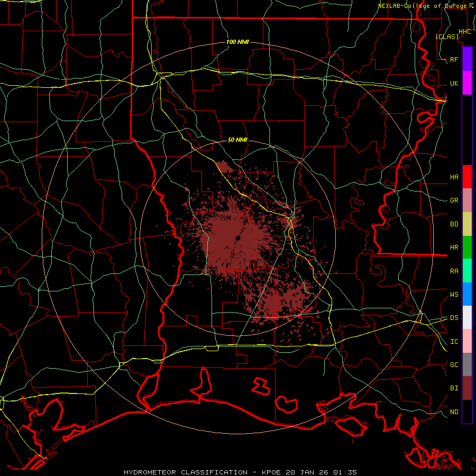This screenshot has height=476, width=476.
Task: Click the RF purple legend swatch
Action: click(x=467, y=59)
